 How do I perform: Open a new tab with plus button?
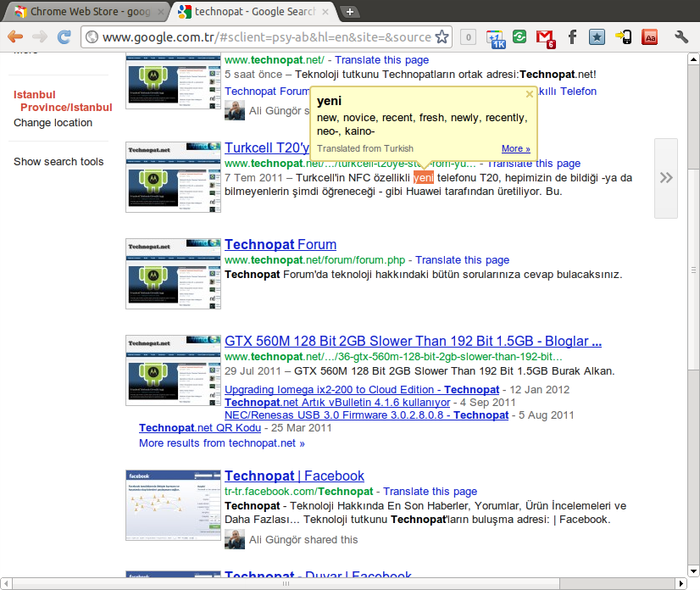coord(350,12)
